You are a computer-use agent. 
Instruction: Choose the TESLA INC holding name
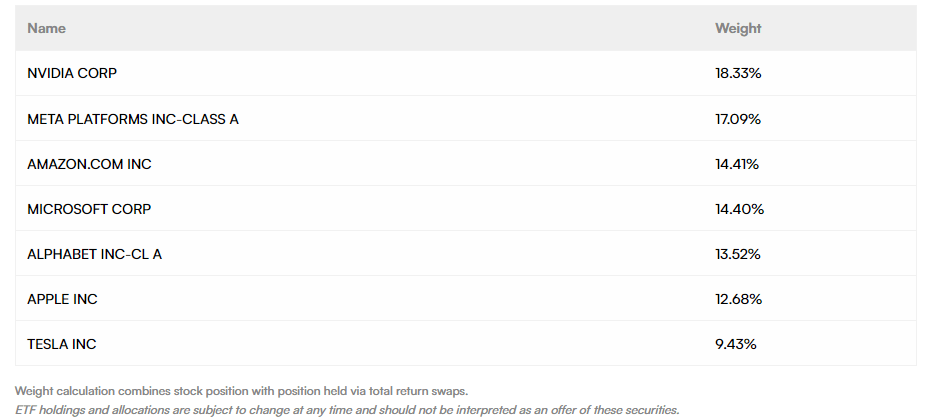[x=62, y=344]
